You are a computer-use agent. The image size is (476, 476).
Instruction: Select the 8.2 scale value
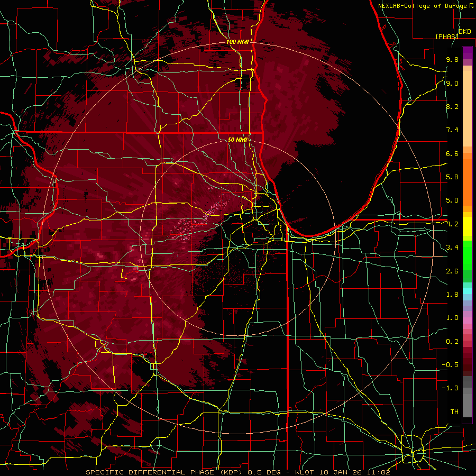452,106
